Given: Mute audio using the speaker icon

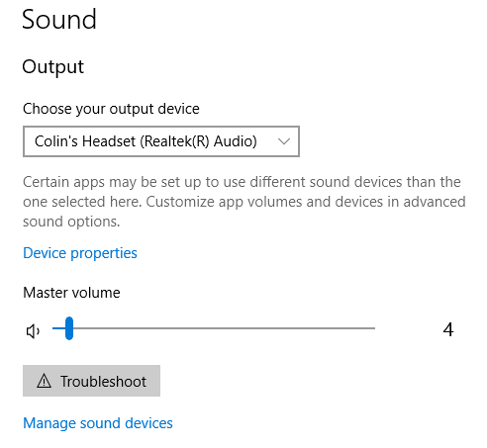Looking at the screenshot, I should 33,331.
